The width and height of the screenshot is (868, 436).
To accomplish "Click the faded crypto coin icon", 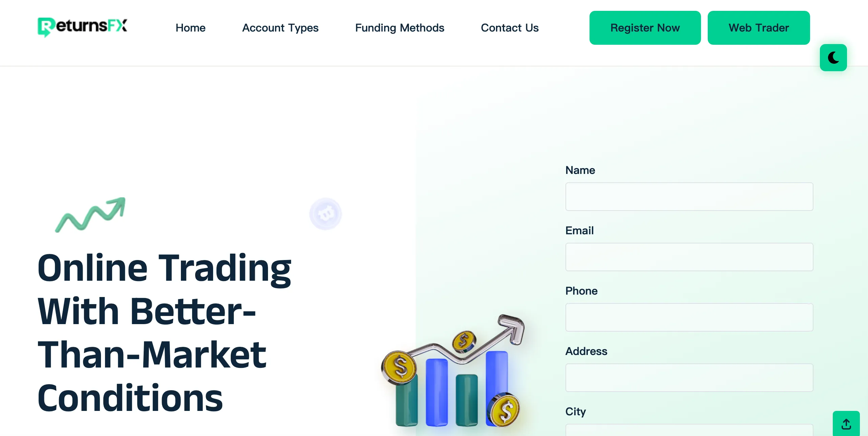I will (x=325, y=214).
